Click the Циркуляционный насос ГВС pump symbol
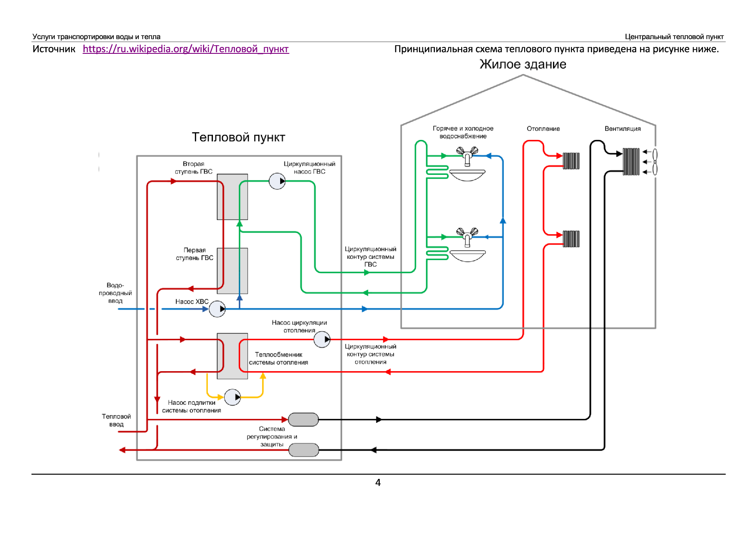The width and height of the screenshot is (756, 534). [277, 181]
